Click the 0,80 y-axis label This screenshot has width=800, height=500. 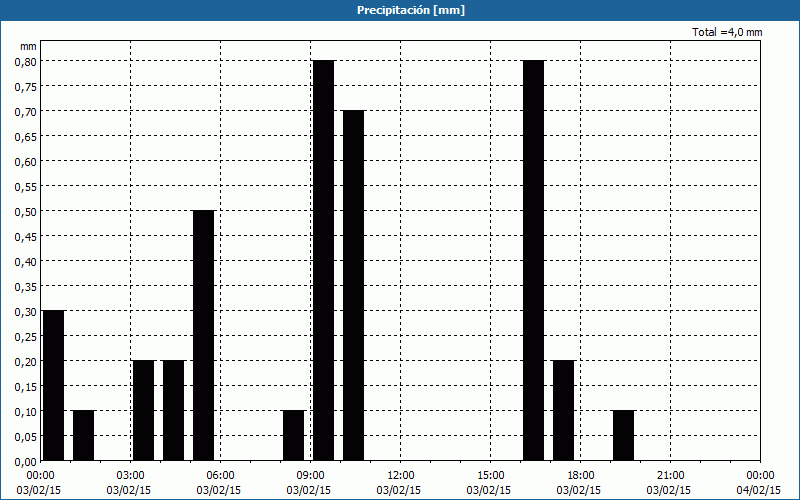click(26, 62)
